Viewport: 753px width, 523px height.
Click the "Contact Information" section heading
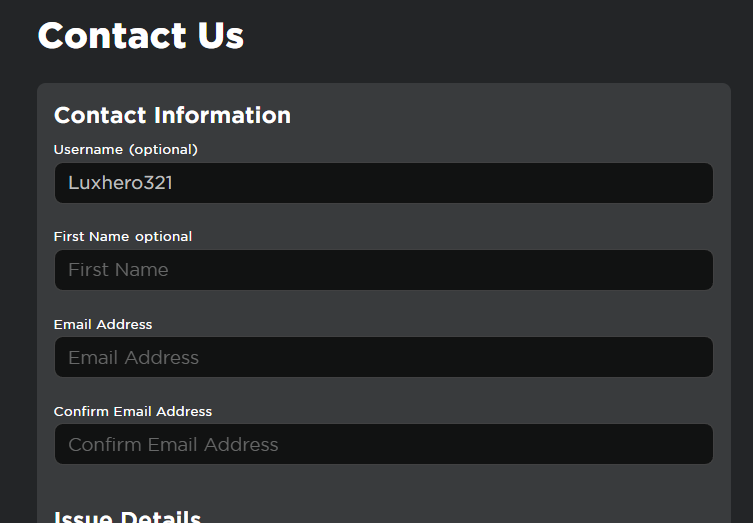point(172,115)
